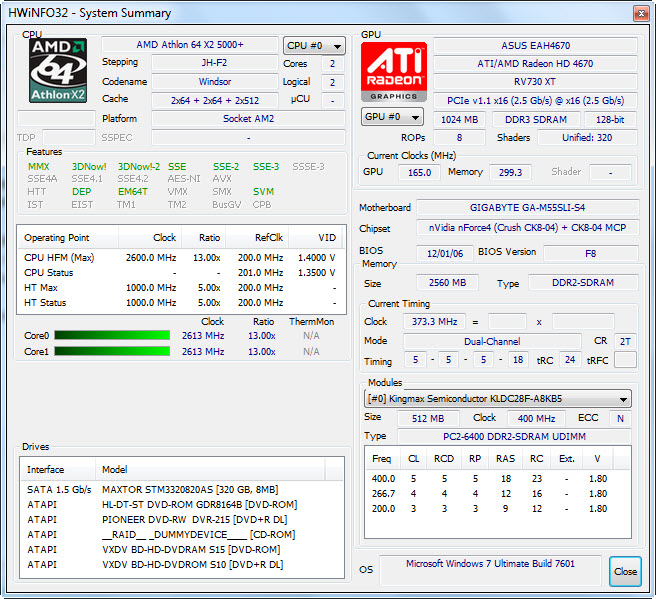Click the 373.3 MHz memory clock field
This screenshot has height=599, width=656.
(x=434, y=322)
